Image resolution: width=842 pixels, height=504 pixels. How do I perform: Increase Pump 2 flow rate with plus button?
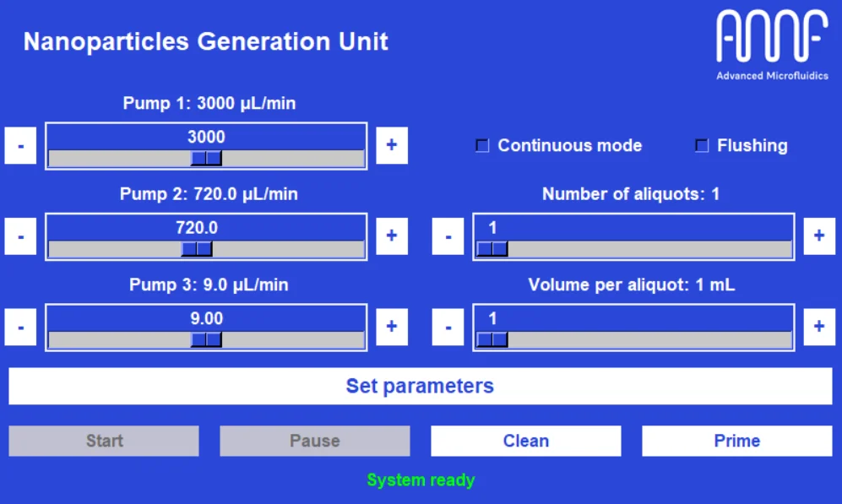click(391, 236)
